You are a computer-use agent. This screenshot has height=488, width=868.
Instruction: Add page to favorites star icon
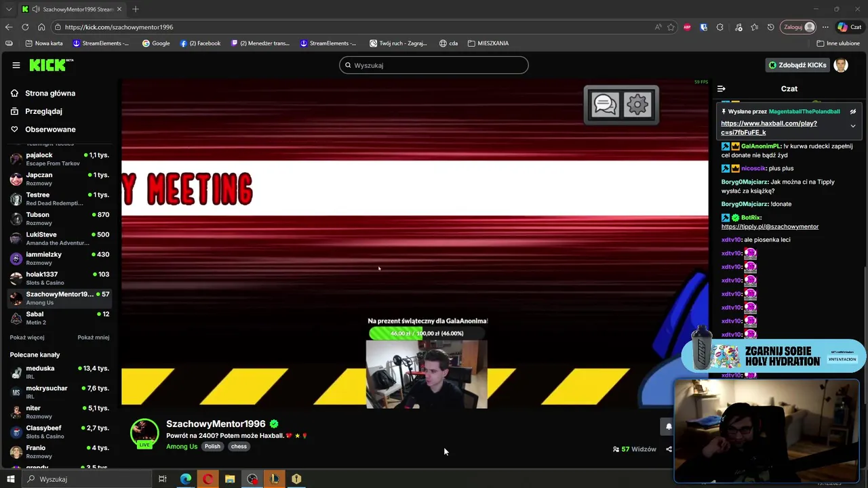(671, 27)
